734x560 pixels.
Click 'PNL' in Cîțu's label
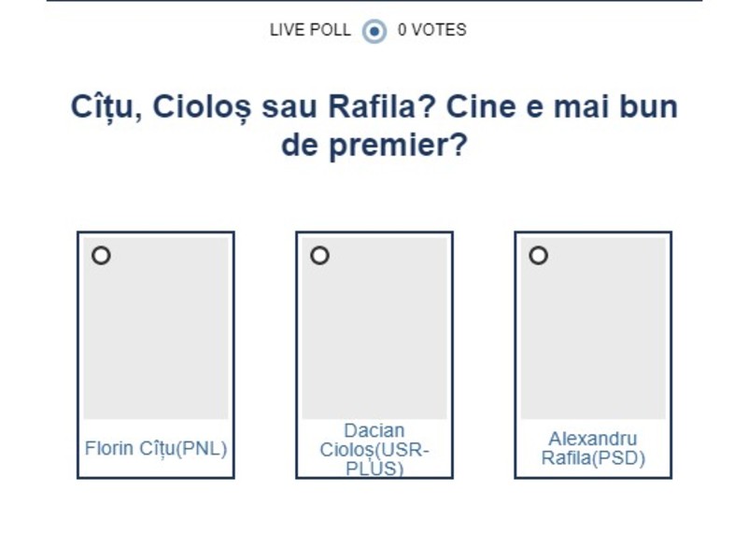pos(204,449)
